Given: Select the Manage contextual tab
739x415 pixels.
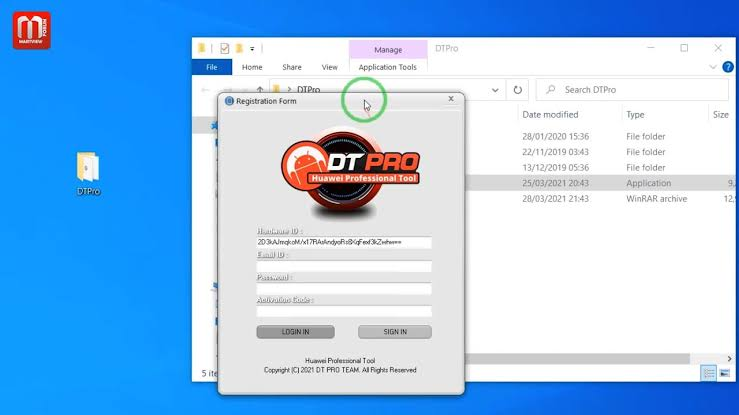Looking at the screenshot, I should click(x=388, y=49).
